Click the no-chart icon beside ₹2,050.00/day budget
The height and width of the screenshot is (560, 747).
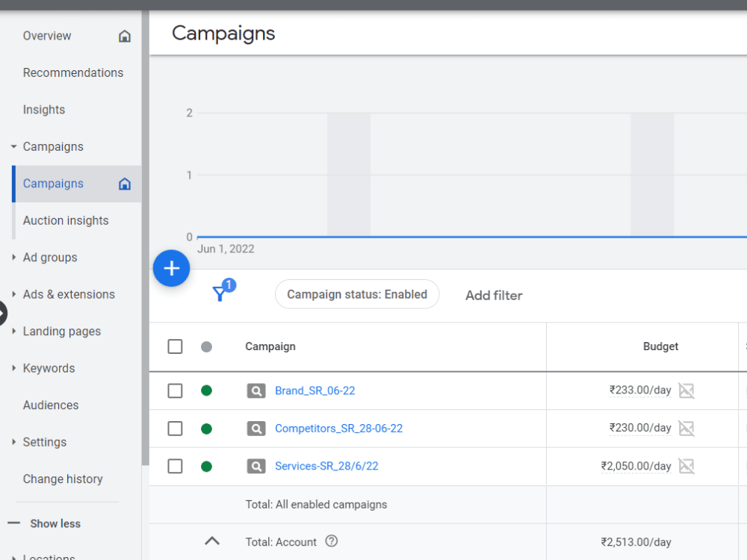pyautogui.click(x=686, y=466)
